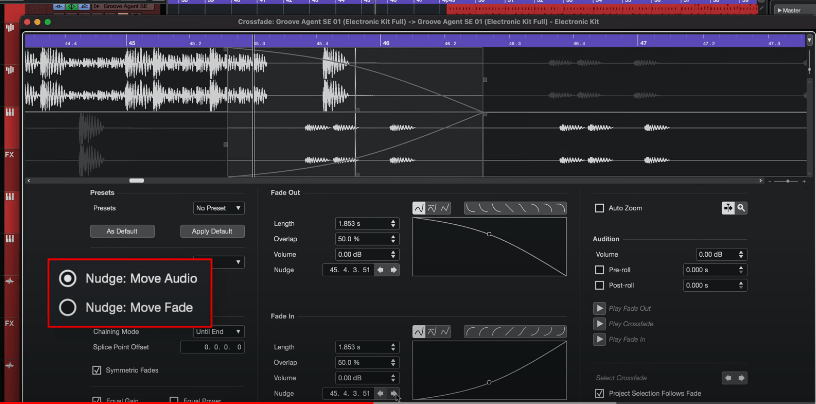
Task: Open the No Preset dropdown
Action: tap(219, 208)
